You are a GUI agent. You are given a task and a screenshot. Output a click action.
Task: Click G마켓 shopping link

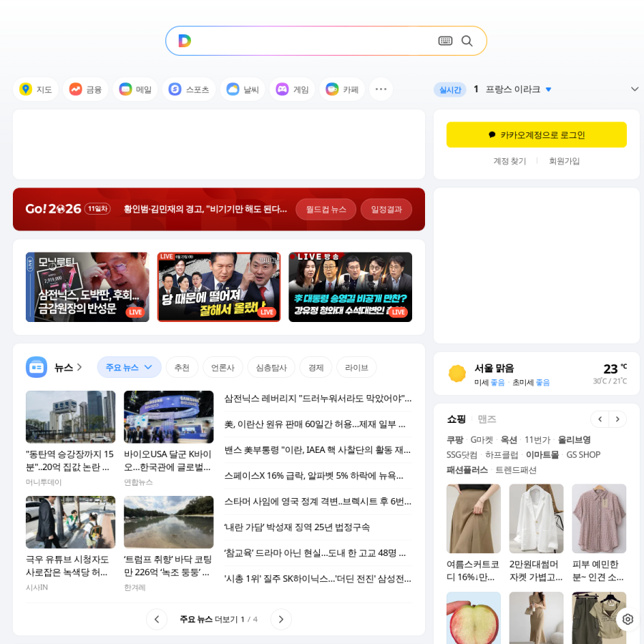(x=482, y=439)
